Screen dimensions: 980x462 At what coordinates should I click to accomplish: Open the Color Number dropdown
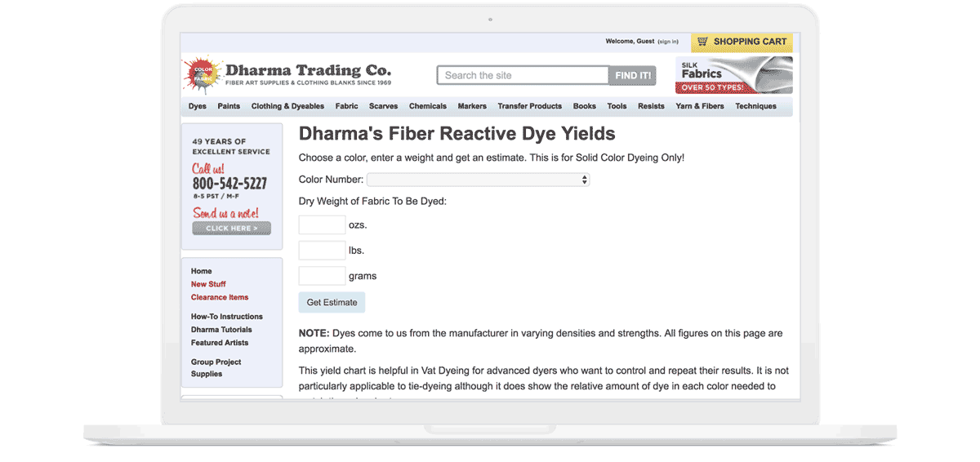478,180
